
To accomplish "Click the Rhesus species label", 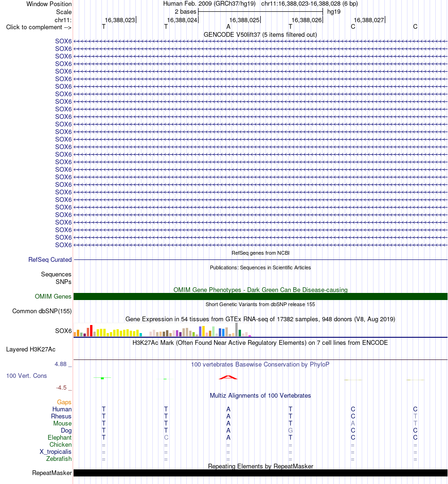I will coord(61,416).
